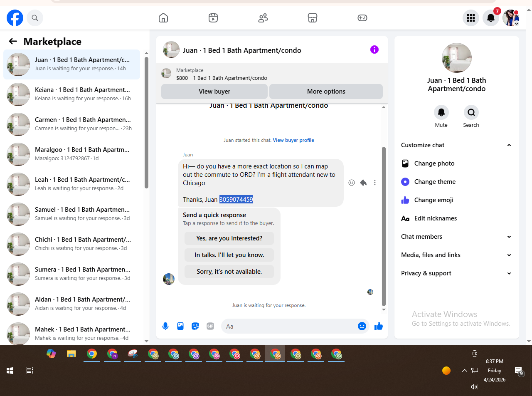
Task: Open Samuel's apartment conversation
Action: coord(71,214)
